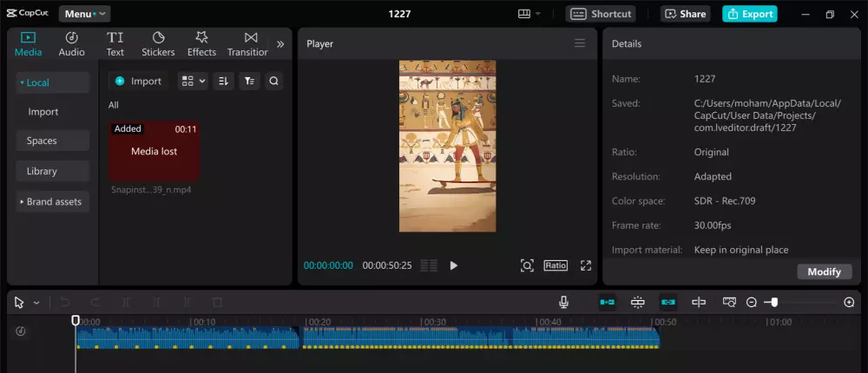Open the Effects tab

(x=201, y=43)
